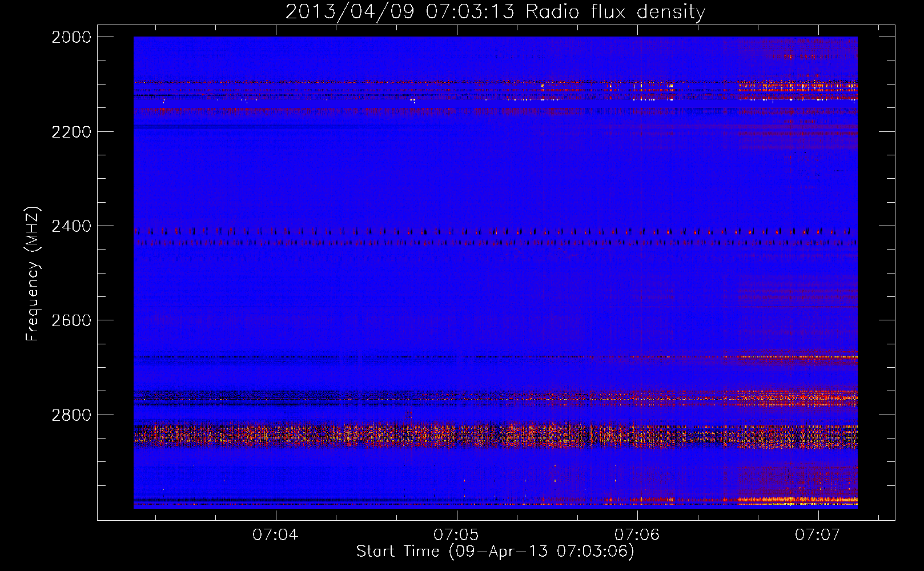Click the 2800 frequency tick label
Viewport: 924px width, 571px height.
point(71,415)
